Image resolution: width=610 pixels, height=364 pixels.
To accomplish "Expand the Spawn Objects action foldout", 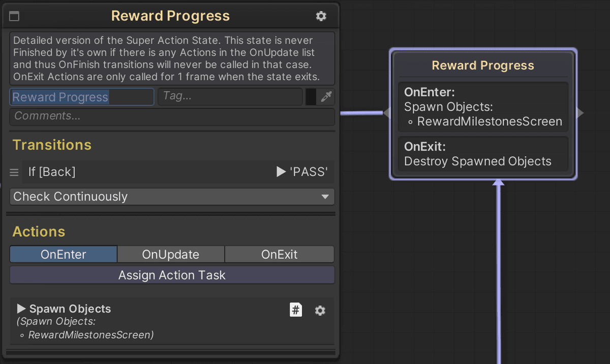I will 21,309.
